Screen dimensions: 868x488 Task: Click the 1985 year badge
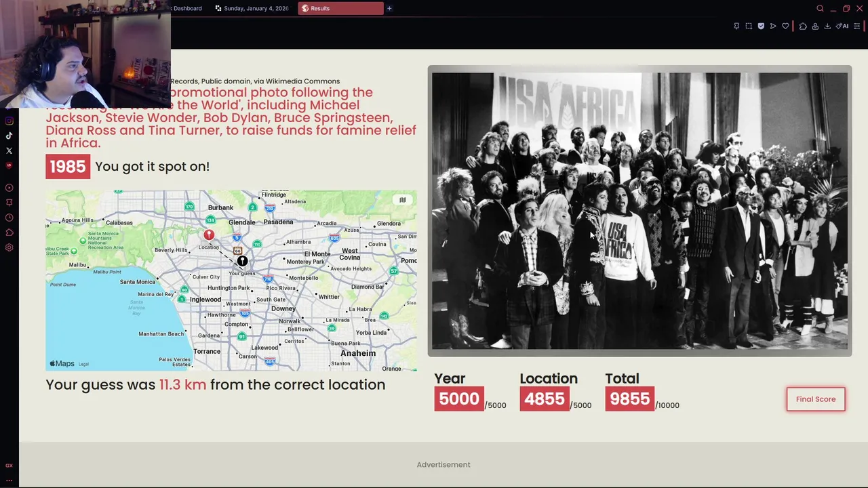pyautogui.click(x=68, y=167)
